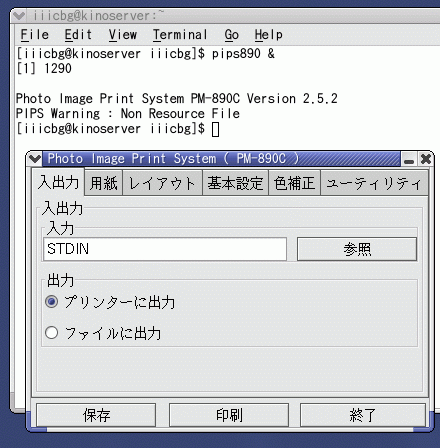
Task: Open the Edit menu in the terminal
Action: (78, 35)
